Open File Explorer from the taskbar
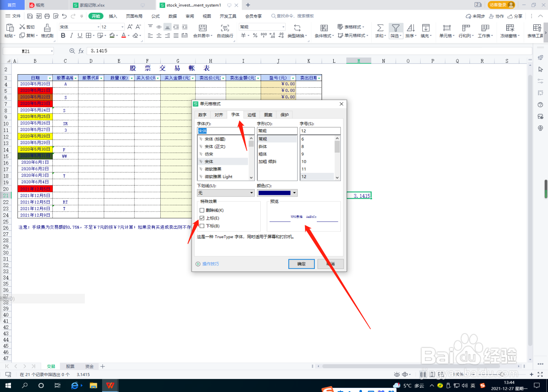The width and height of the screenshot is (548, 392). click(x=93, y=385)
